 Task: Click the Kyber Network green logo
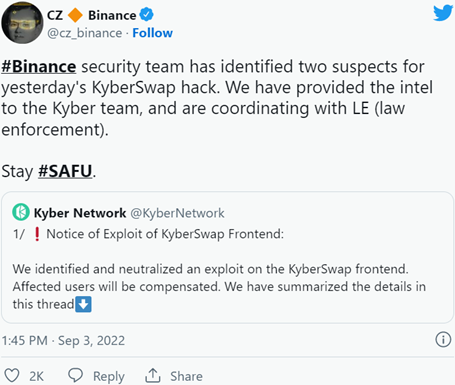[21, 212]
